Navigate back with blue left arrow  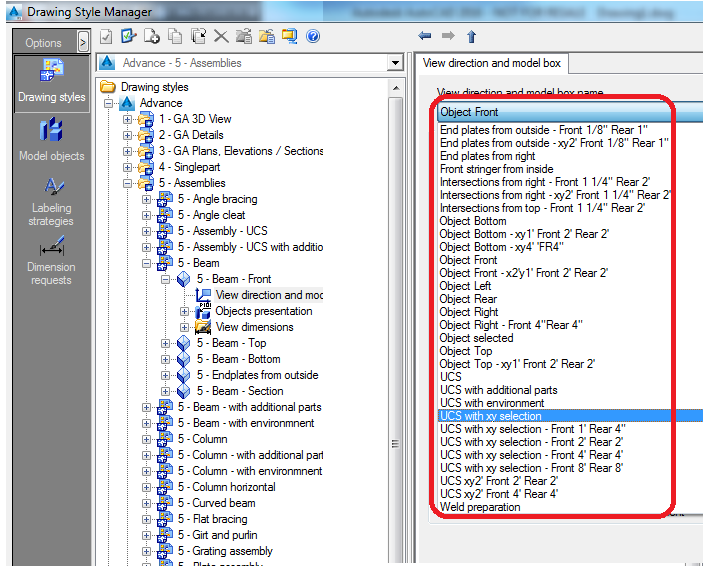coord(424,36)
